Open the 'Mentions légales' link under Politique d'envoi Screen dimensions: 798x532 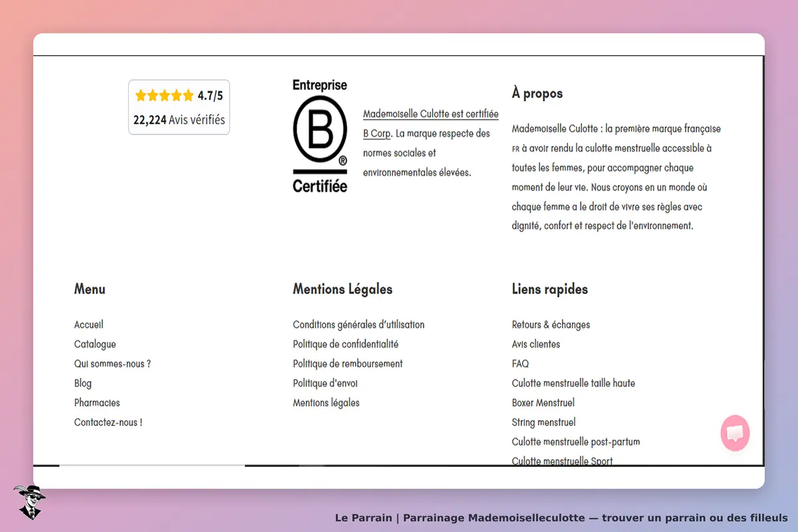click(x=326, y=402)
